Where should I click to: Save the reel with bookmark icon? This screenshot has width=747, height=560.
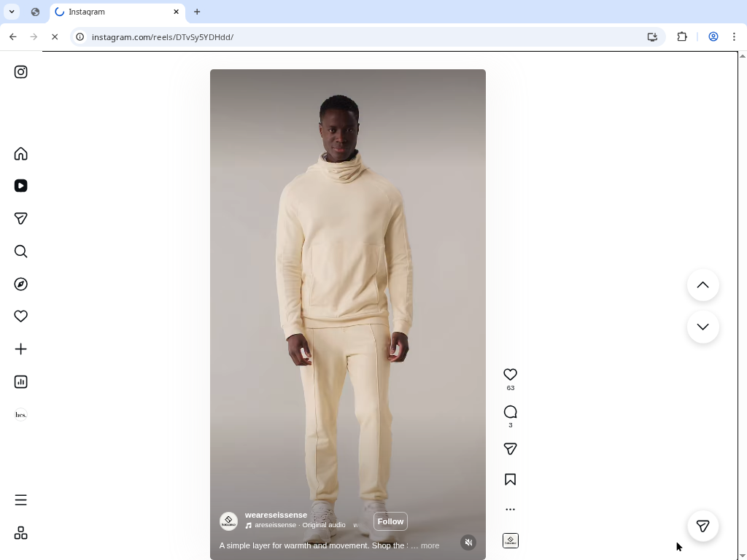[510, 480]
